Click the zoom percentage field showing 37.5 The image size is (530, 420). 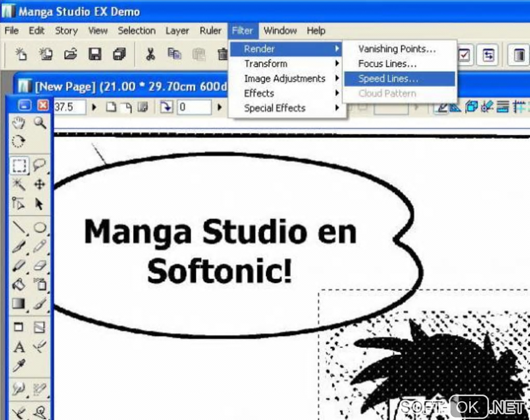(x=69, y=107)
